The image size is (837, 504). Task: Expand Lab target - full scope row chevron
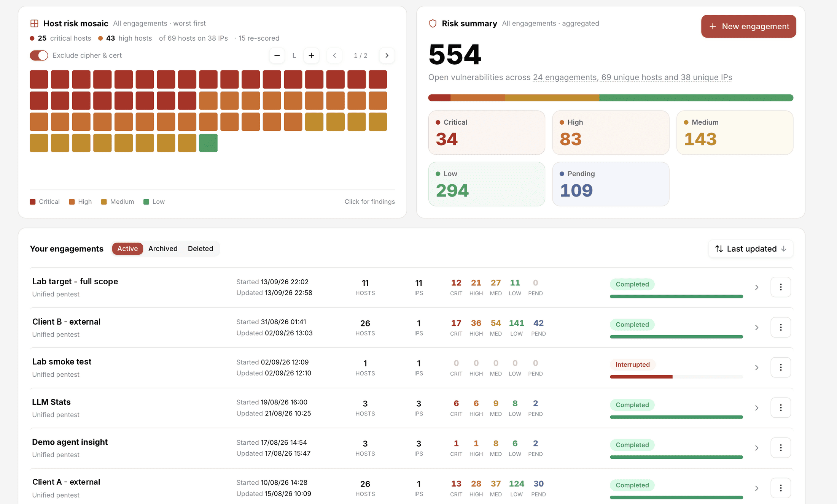pyautogui.click(x=757, y=287)
